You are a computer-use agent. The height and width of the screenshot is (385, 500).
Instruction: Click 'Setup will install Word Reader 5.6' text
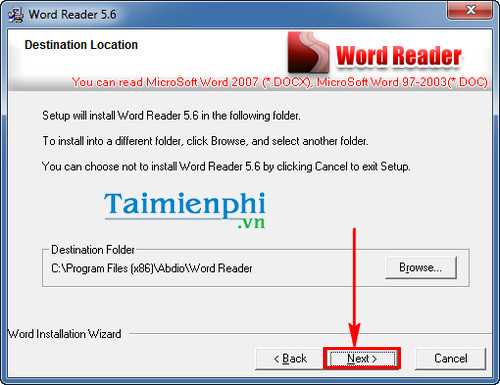[171, 116]
